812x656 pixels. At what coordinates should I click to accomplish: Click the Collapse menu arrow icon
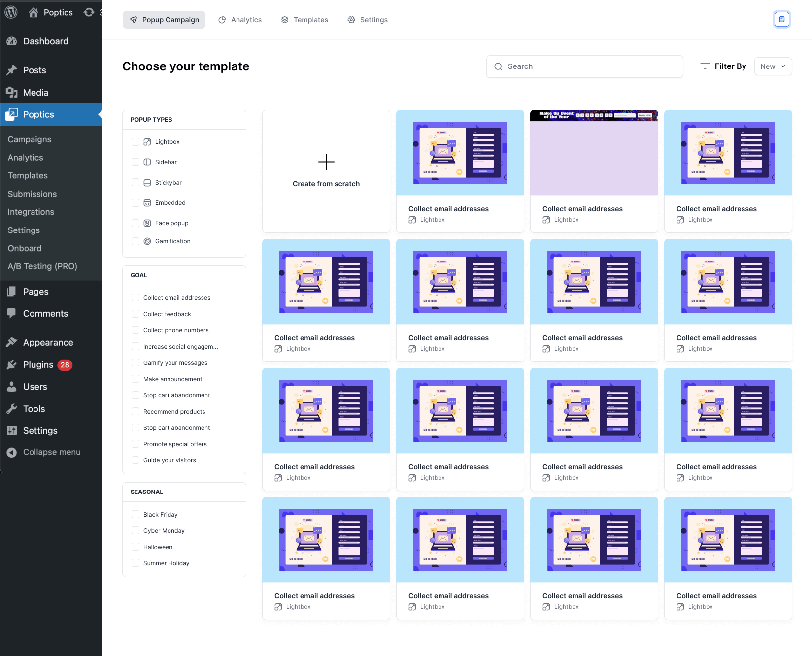[x=12, y=452]
